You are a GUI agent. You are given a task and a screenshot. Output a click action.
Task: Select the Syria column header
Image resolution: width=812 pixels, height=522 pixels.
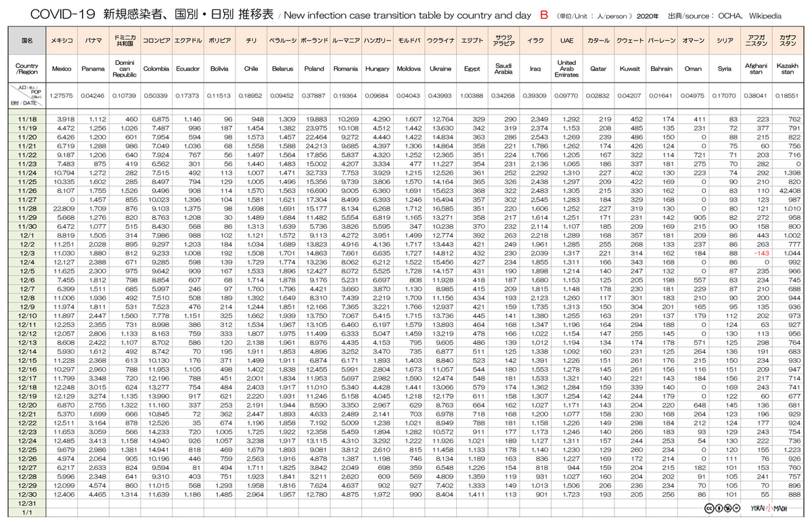pyautogui.click(x=724, y=68)
